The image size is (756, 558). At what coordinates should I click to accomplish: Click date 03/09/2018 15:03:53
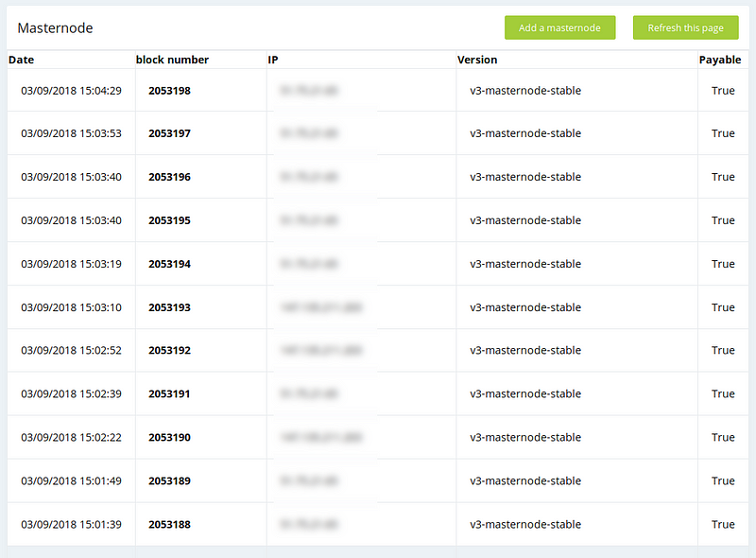pos(72,133)
